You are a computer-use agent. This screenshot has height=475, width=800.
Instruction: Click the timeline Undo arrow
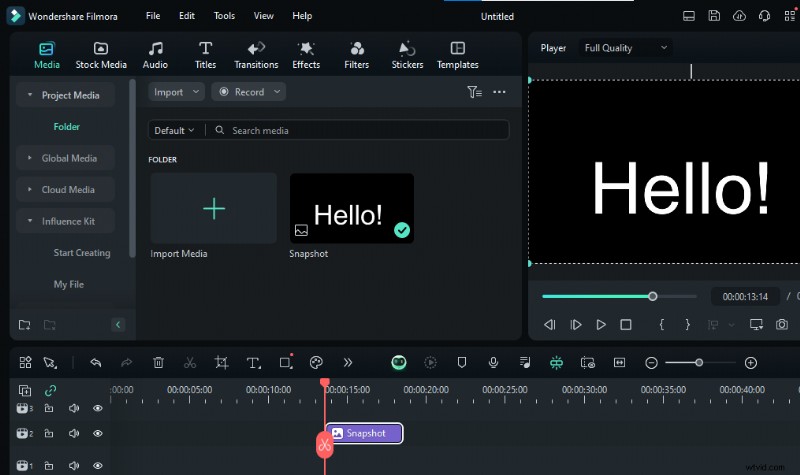point(95,363)
